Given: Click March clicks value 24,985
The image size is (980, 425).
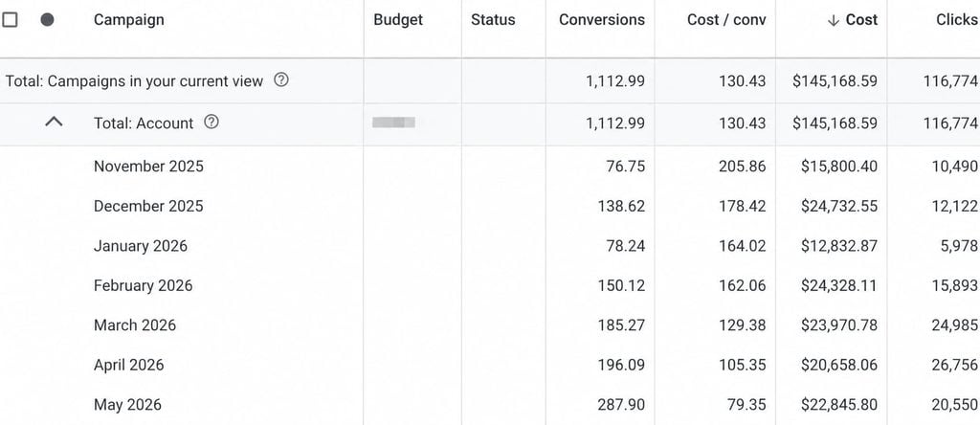Looking at the screenshot, I should tap(954, 325).
